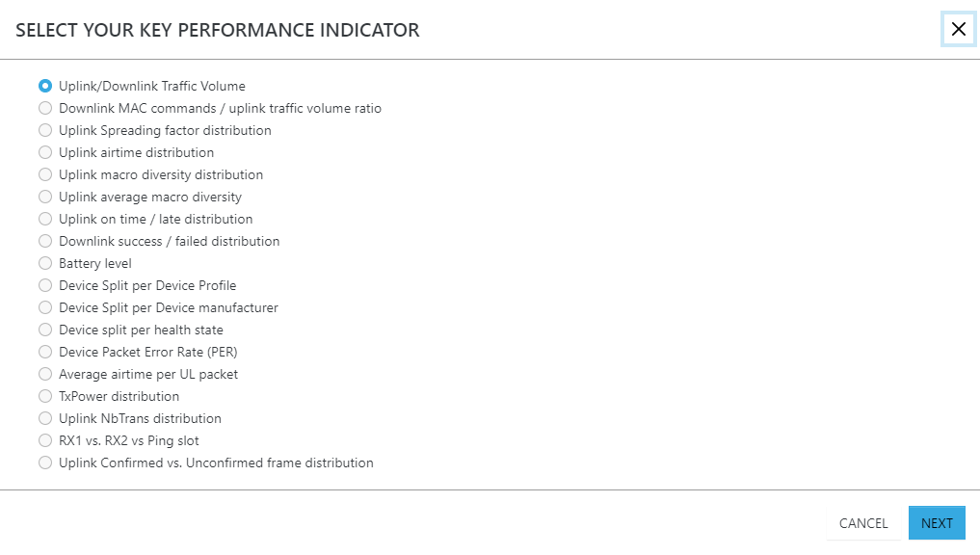Pick Uplink NbTrans distribution option
980x555 pixels.
pyautogui.click(x=45, y=418)
